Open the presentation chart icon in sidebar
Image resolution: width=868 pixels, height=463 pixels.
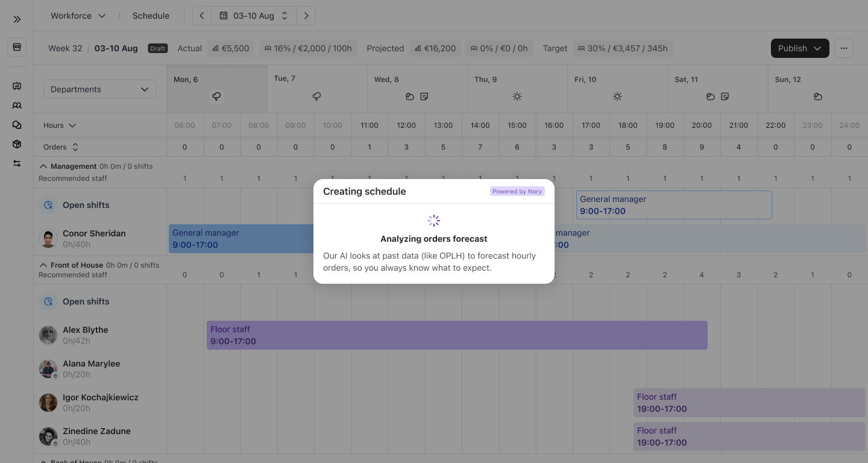pyautogui.click(x=17, y=86)
